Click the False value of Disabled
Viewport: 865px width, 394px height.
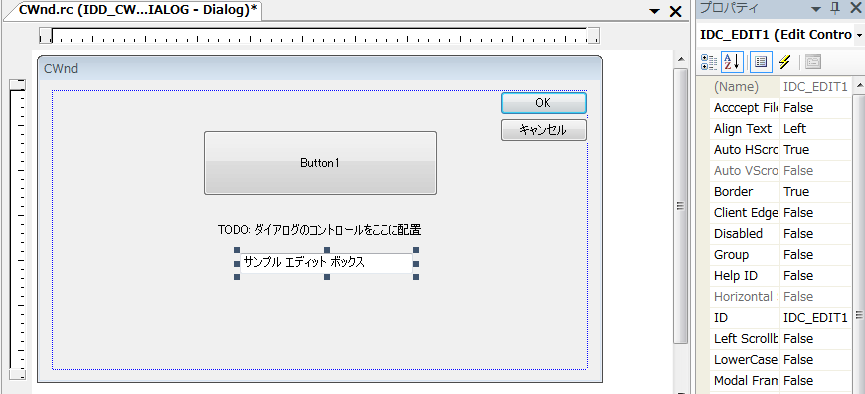point(798,233)
